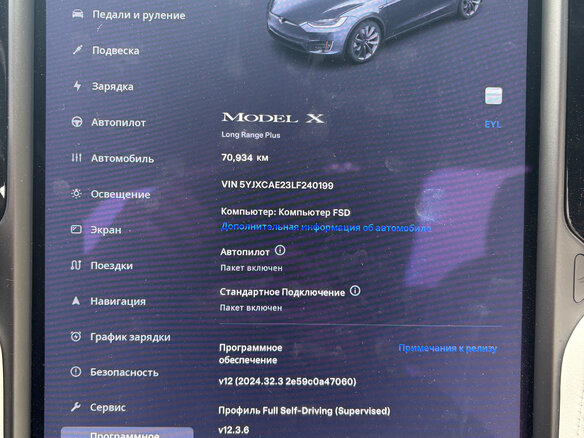Tap the display icon beside Экран

coord(76,229)
